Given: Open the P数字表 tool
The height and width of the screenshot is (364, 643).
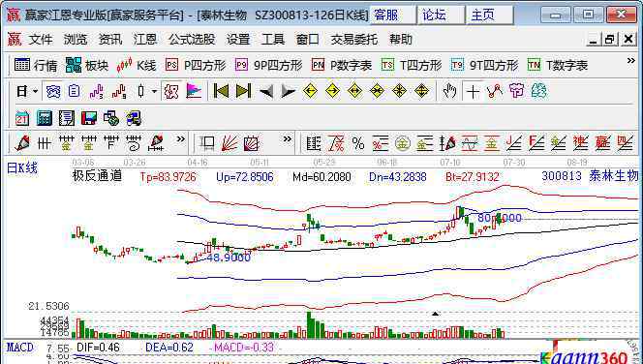Looking at the screenshot, I should 342,65.
